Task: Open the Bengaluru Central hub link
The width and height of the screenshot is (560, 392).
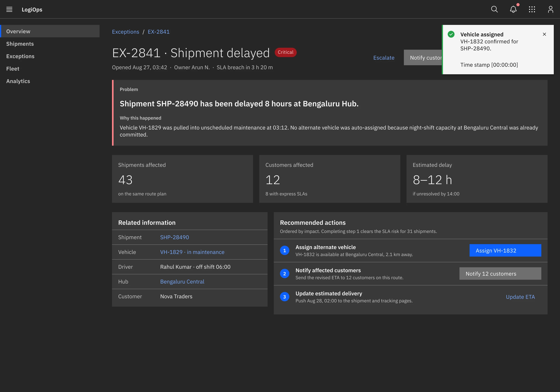Action: (x=182, y=282)
